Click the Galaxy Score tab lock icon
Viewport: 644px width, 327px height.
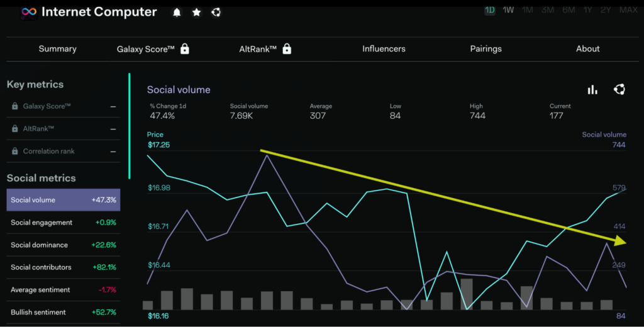point(185,49)
